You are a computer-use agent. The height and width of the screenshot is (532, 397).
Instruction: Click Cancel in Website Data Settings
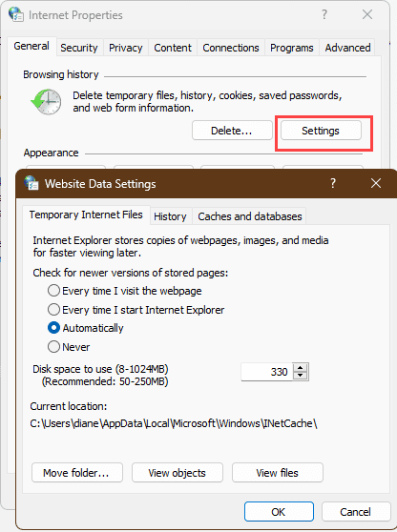point(356,512)
